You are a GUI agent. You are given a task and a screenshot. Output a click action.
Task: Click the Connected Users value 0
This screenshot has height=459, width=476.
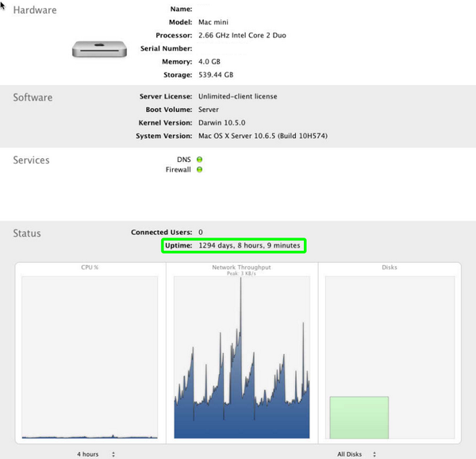(201, 232)
